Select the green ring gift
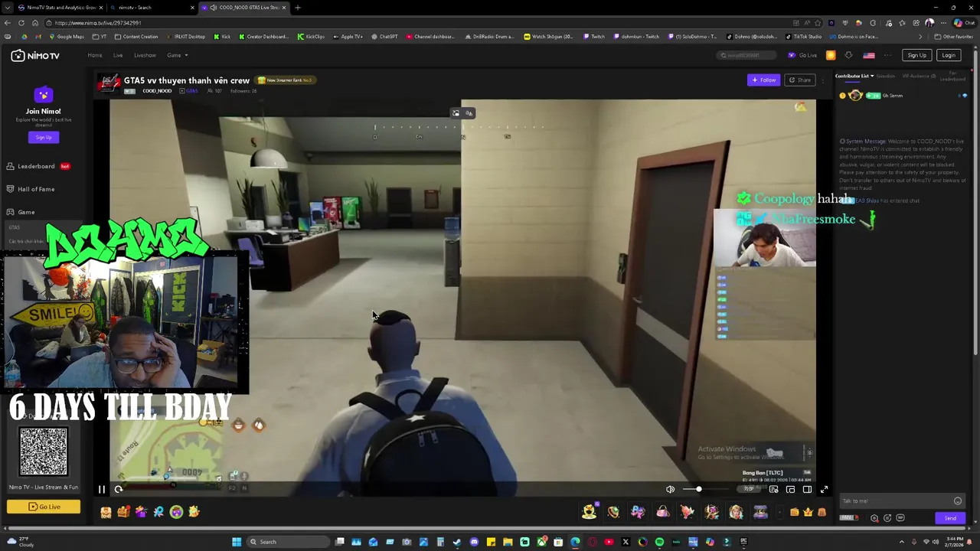980x551 pixels. [x=613, y=511]
